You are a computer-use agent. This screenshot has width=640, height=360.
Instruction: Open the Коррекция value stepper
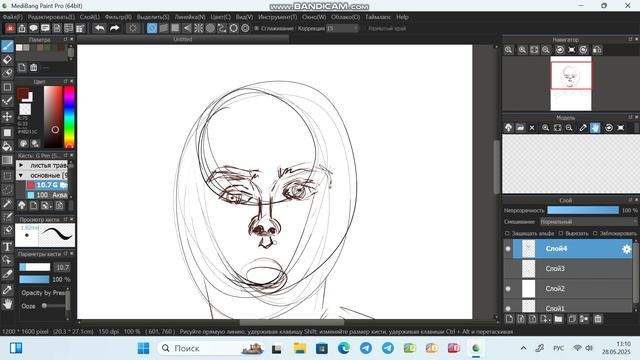coord(356,28)
